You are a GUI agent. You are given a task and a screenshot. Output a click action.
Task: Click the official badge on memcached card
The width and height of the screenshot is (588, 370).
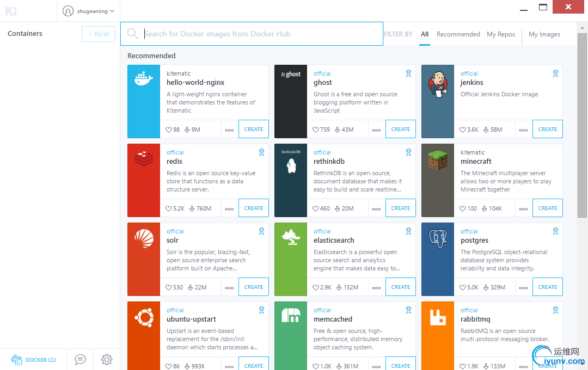coord(408,310)
